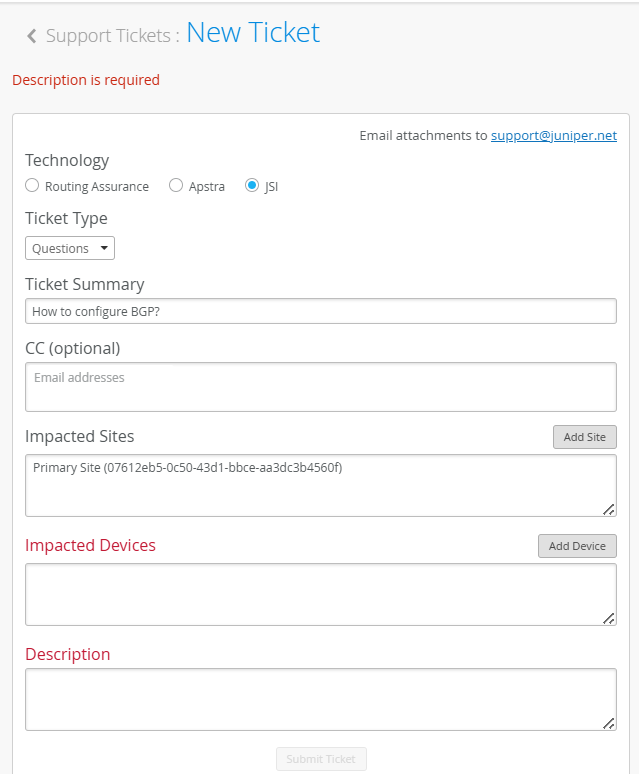This screenshot has height=774, width=639.
Task: Open the support@juniper.net email link
Action: tap(553, 135)
